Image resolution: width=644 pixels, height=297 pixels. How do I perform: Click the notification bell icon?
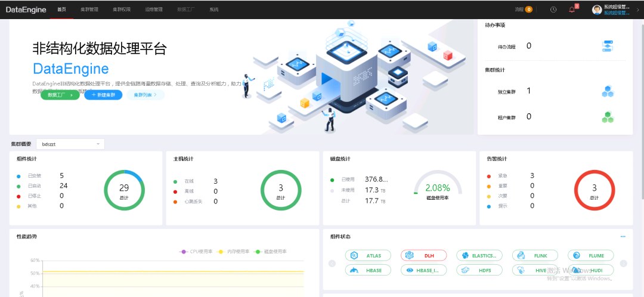coord(572,10)
